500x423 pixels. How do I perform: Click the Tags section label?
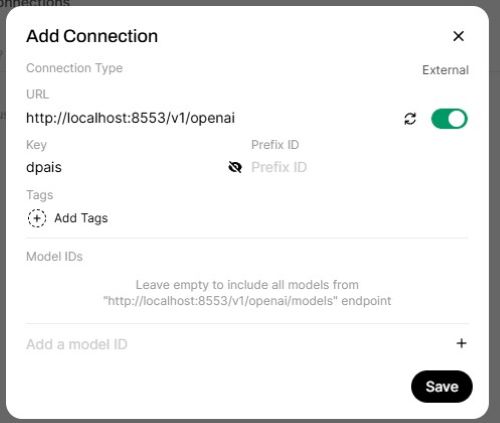tap(40, 195)
